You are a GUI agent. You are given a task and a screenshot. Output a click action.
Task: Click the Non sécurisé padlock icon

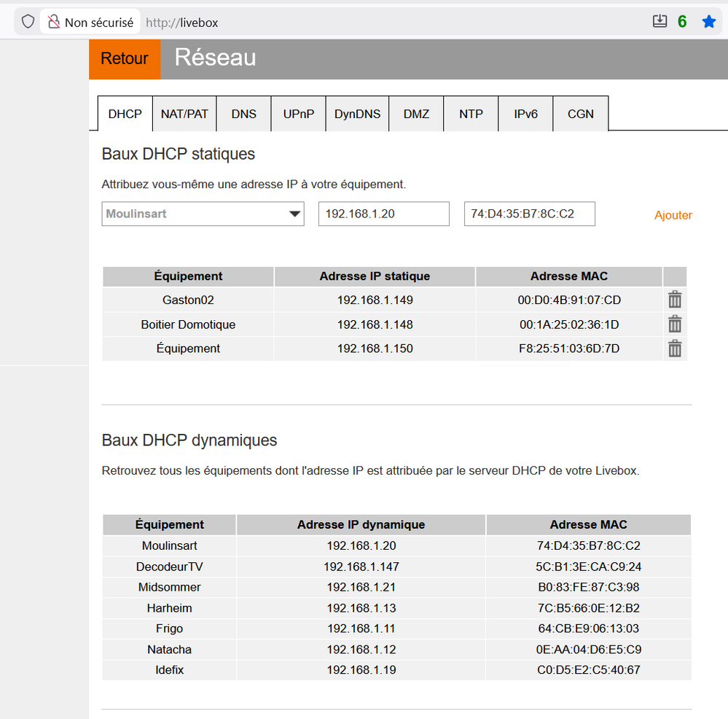click(54, 23)
